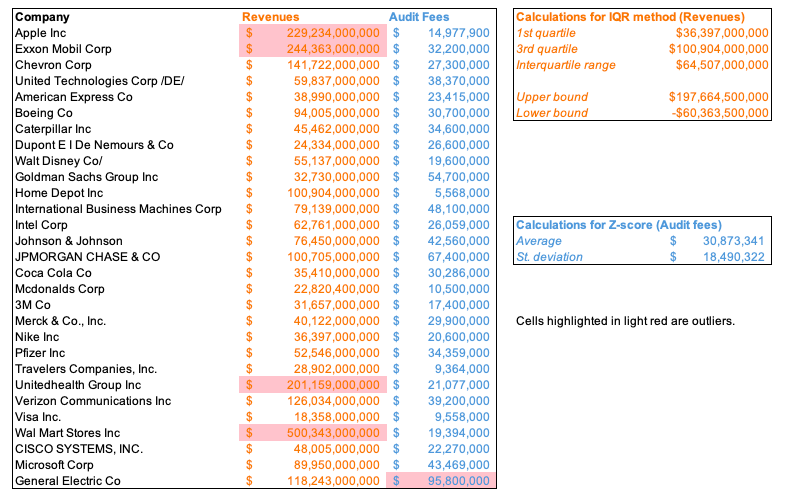785x501 pixels.
Task: Click Calculations for Z-score heading
Action: 619,225
